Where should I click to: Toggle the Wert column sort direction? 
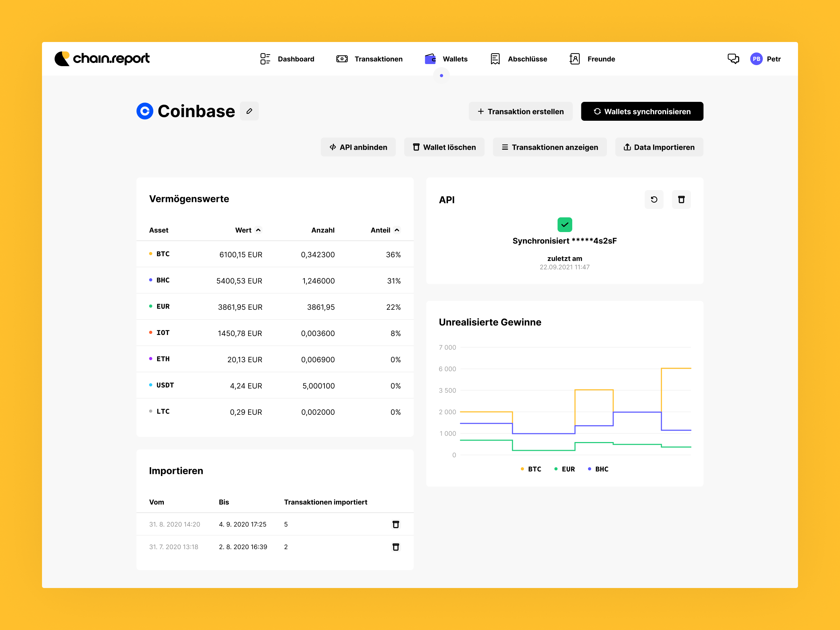tap(258, 230)
